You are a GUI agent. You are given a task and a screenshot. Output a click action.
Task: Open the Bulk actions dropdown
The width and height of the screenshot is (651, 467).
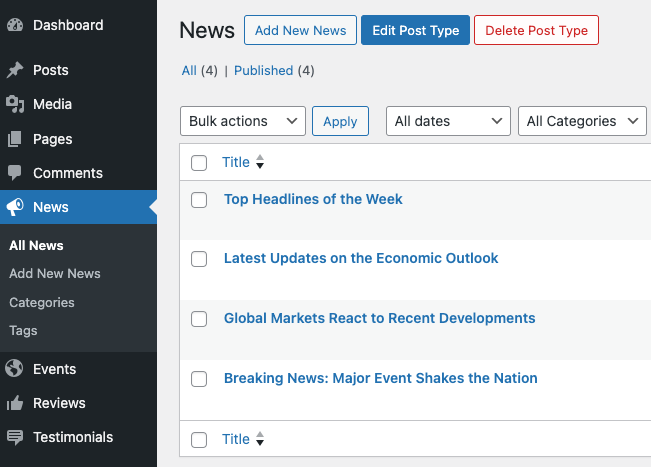click(x=243, y=121)
